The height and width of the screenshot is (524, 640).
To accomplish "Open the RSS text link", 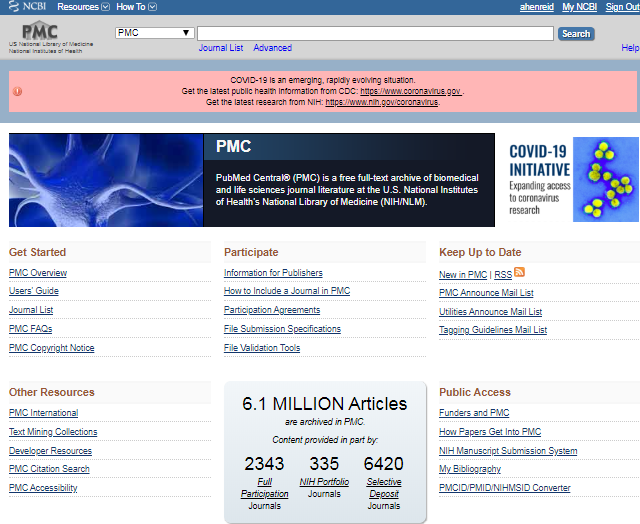I will [503, 275].
